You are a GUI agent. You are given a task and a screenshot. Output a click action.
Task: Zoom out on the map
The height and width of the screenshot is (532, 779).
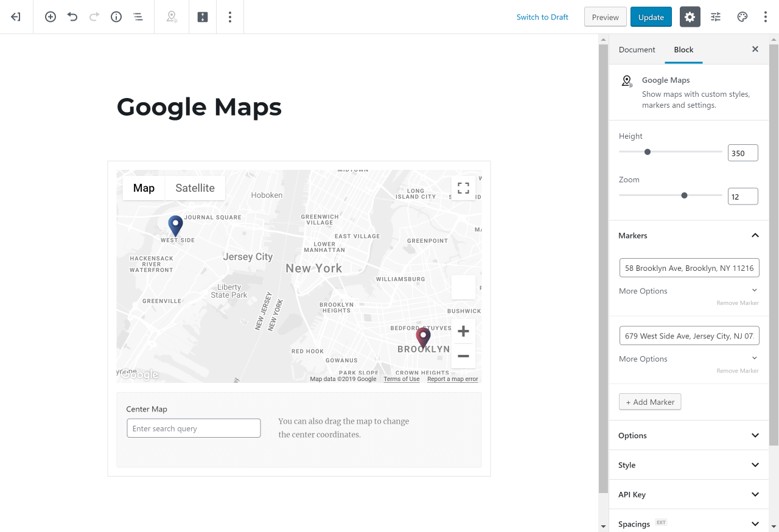(x=463, y=356)
